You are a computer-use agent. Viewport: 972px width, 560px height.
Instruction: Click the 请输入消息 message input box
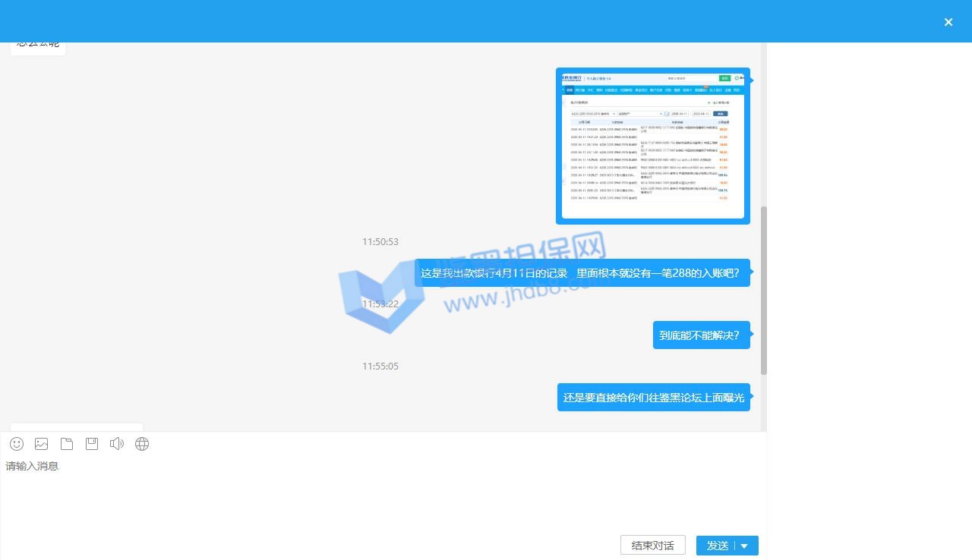tap(380, 493)
